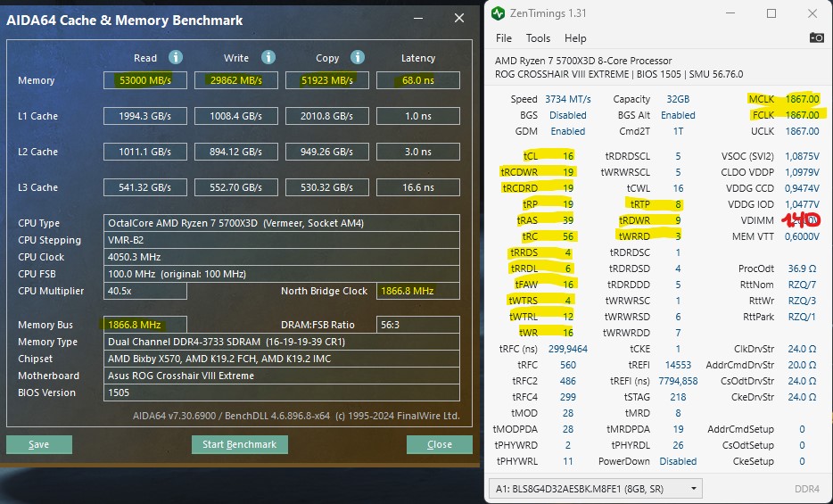Click the DRAM:FSB Ratio 56:3 value

[418, 325]
